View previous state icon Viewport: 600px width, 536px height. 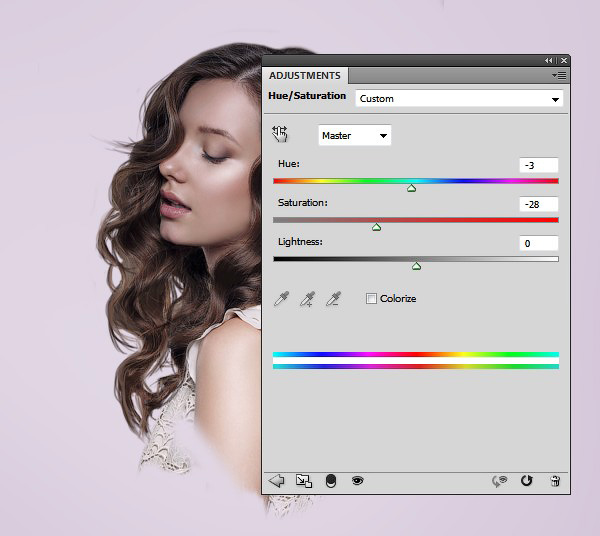click(499, 481)
